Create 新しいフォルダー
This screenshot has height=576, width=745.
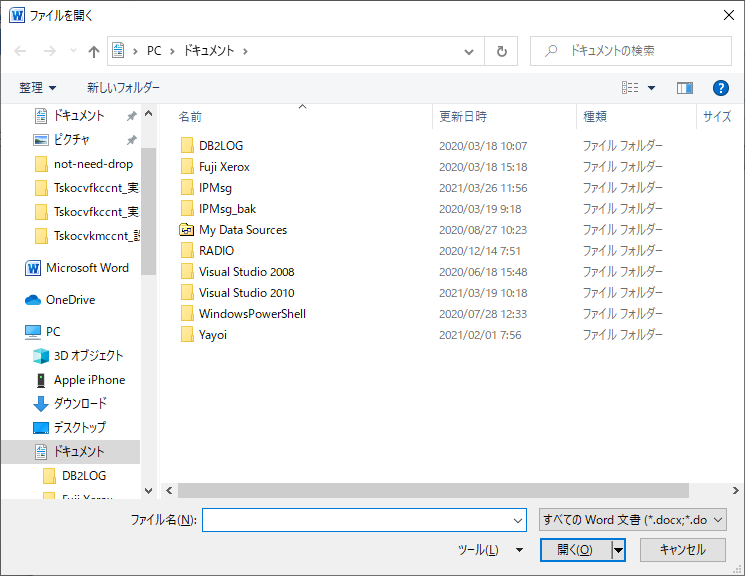click(123, 87)
